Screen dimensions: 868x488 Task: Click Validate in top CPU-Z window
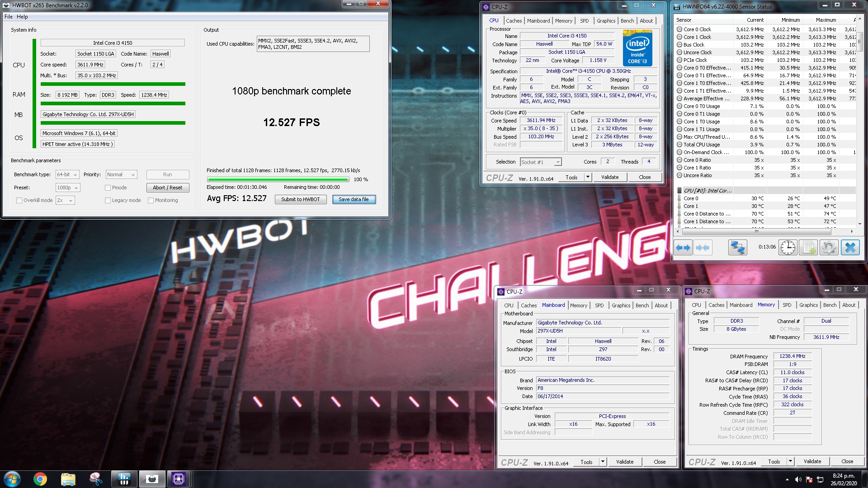610,177
